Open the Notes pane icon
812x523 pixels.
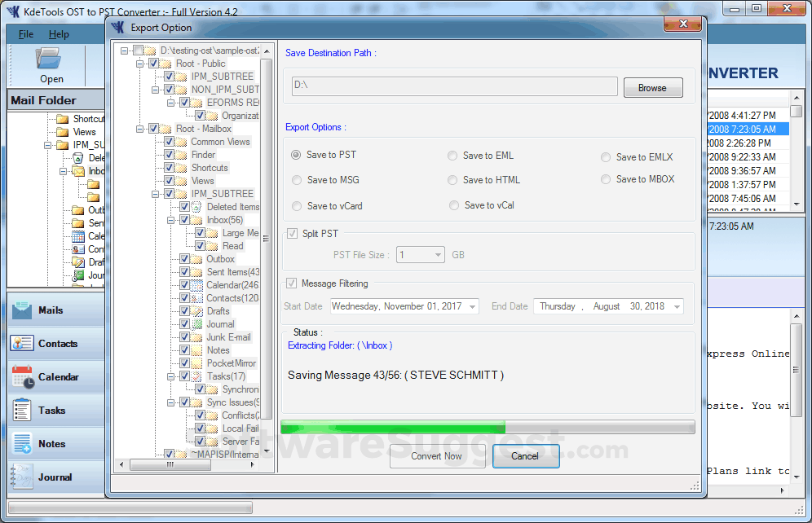(x=22, y=443)
